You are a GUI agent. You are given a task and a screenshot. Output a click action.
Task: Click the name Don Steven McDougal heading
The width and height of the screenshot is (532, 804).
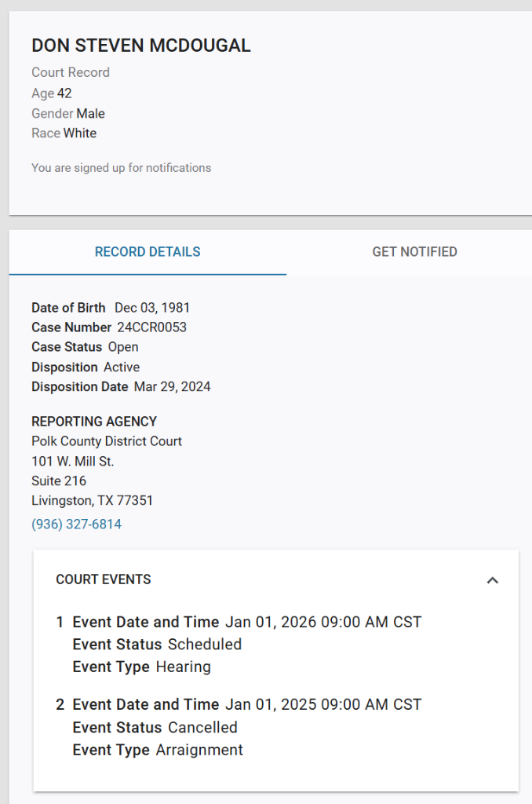[141, 46]
